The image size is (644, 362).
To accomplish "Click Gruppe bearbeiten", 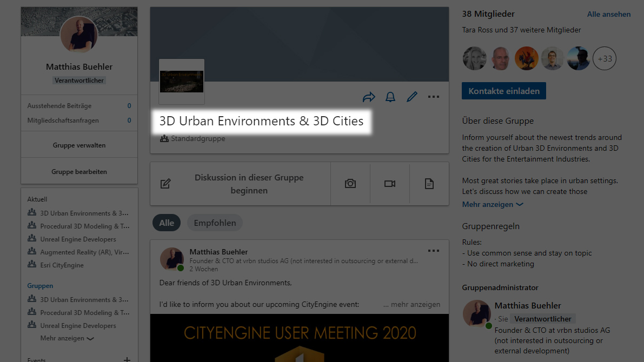I will tap(79, 172).
